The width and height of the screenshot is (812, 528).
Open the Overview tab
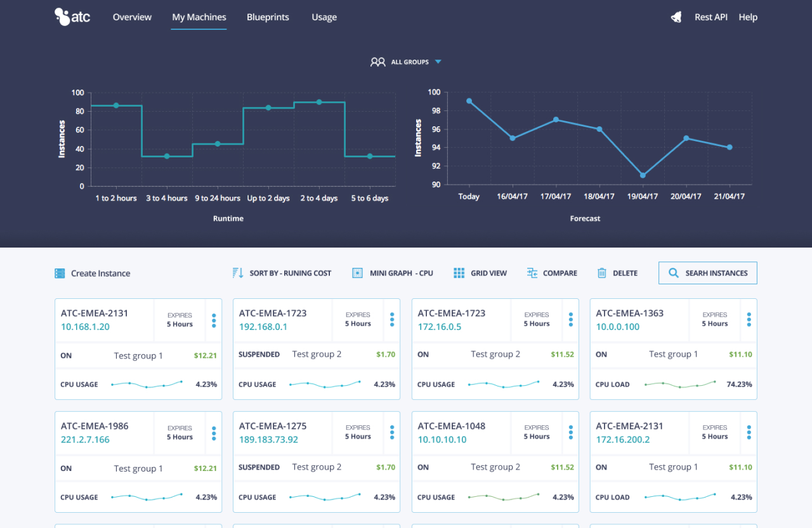[x=132, y=17]
